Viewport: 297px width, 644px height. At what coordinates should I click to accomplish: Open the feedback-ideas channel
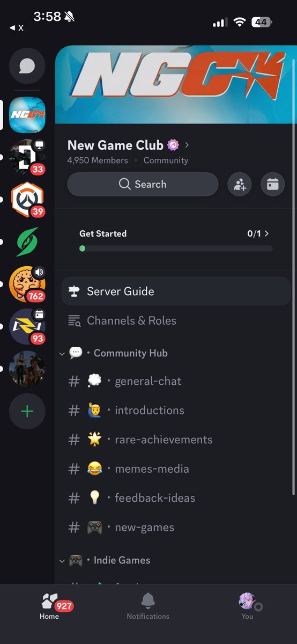176,498
